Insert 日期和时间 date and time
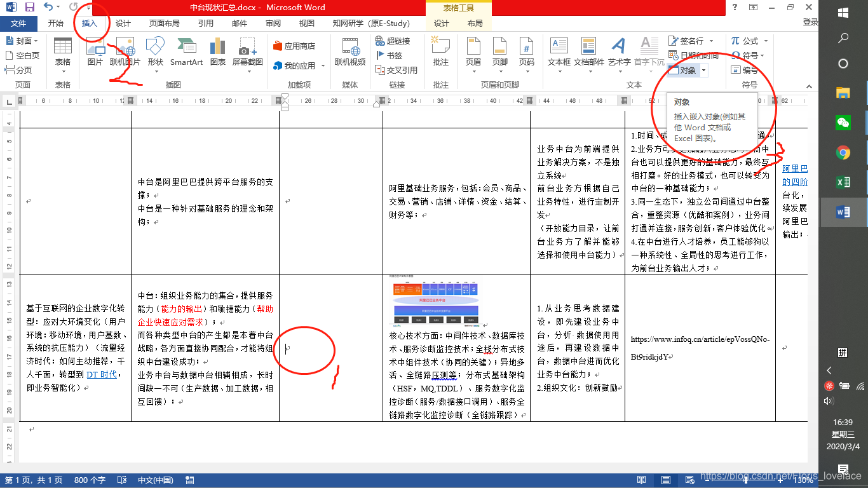Viewport: 868px width, 488px height. [x=694, y=55]
